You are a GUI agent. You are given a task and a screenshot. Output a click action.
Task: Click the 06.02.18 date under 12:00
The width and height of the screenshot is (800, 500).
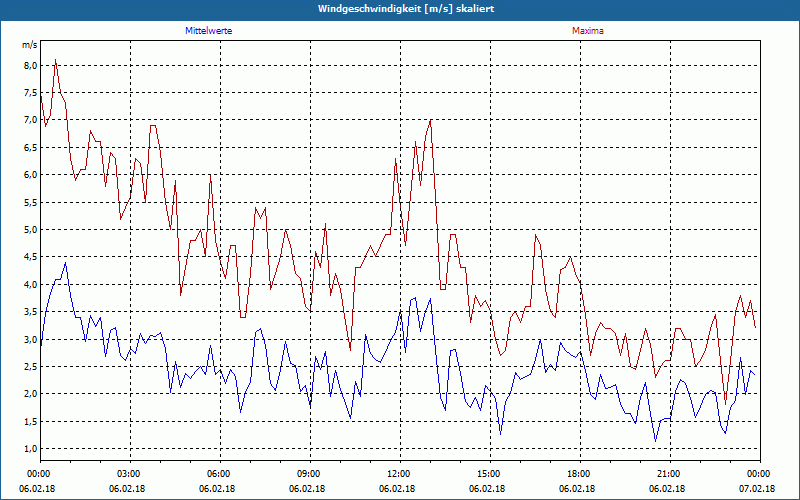pos(397,489)
